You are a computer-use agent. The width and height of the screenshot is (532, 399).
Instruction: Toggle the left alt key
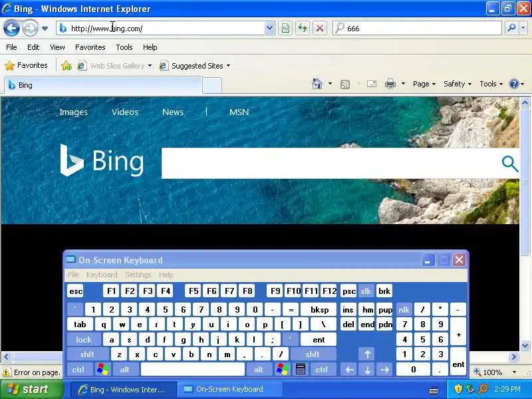[125, 369]
